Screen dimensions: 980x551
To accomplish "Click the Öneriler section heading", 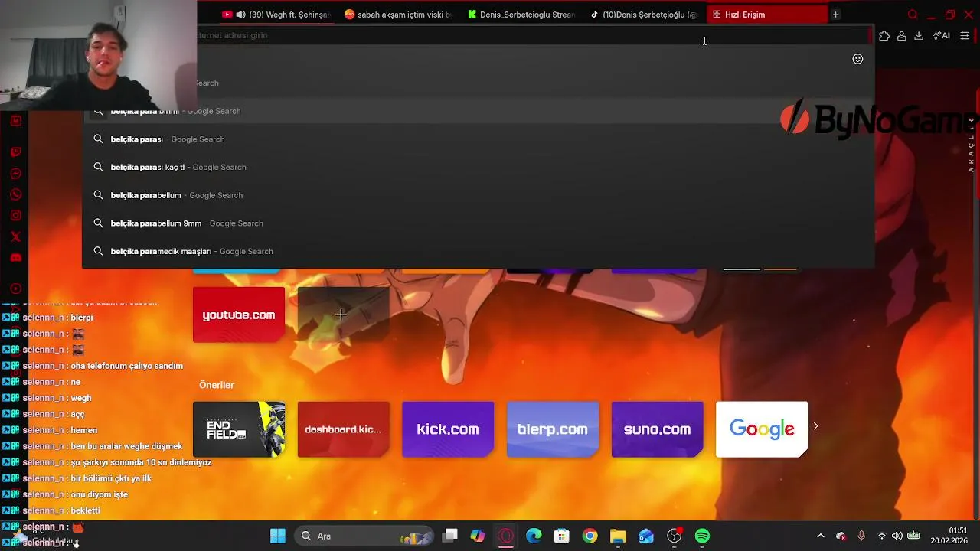I will (217, 385).
